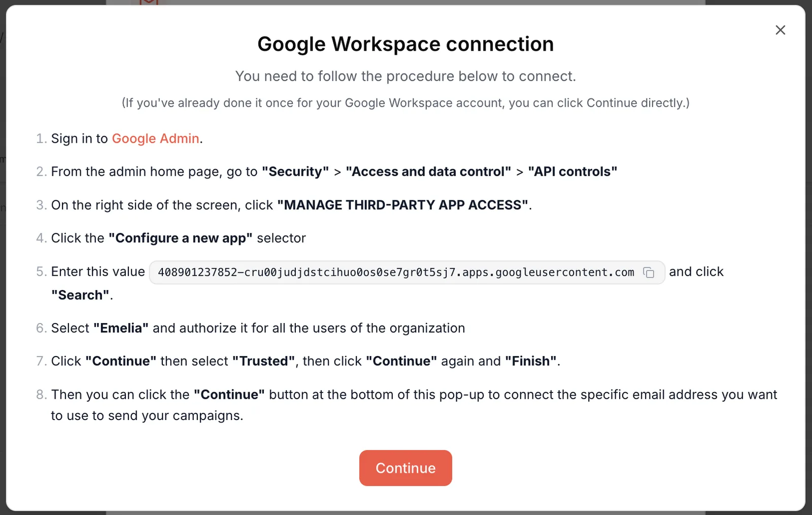
Task: Select the client ID value text
Action: click(x=396, y=272)
